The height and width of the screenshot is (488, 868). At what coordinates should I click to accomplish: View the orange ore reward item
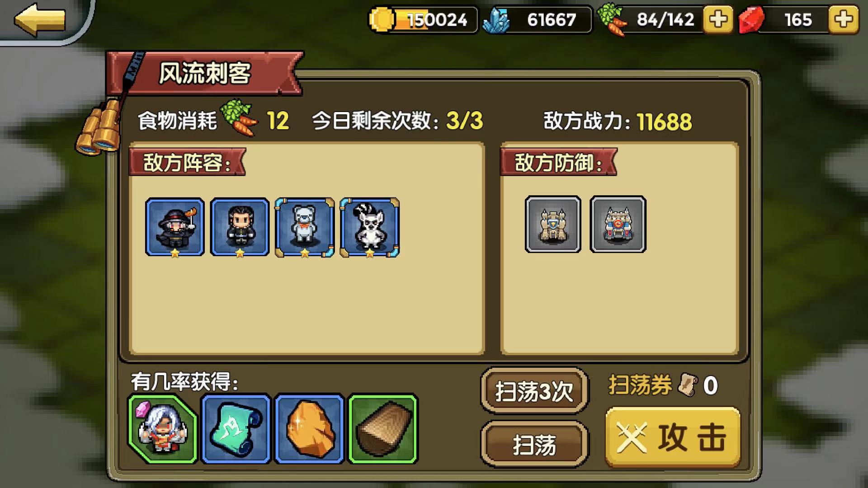(310, 429)
